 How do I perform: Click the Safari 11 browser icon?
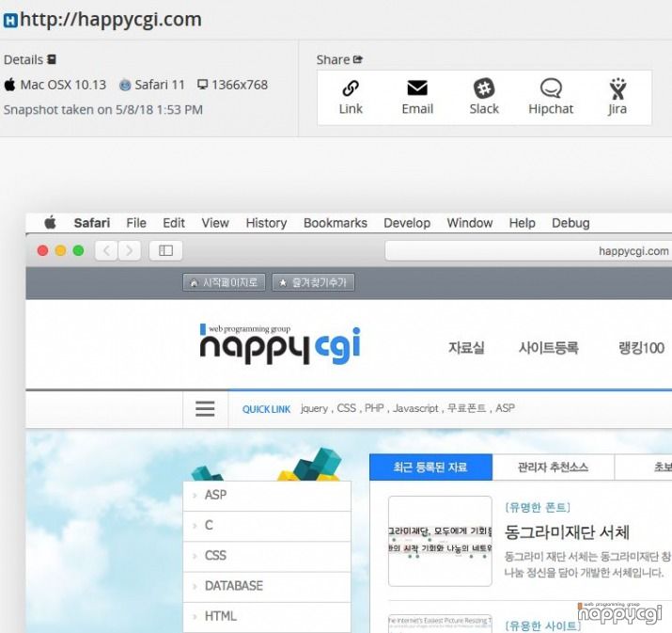(x=125, y=85)
